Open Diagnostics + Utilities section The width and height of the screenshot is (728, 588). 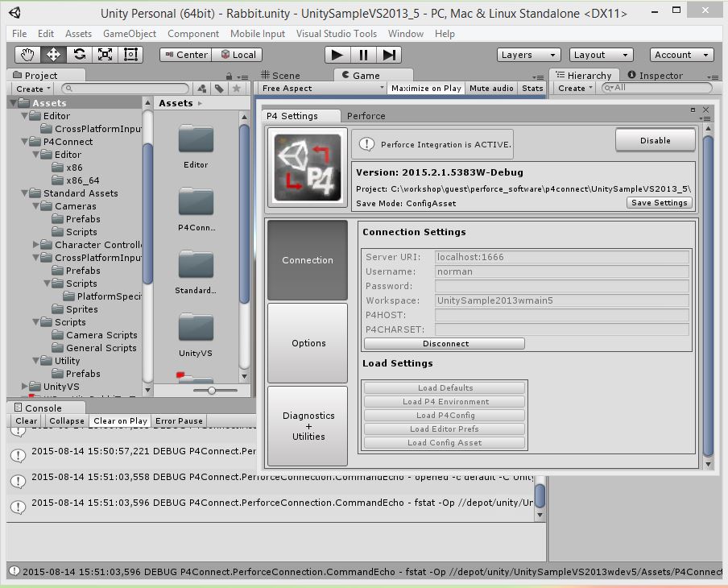pos(308,426)
